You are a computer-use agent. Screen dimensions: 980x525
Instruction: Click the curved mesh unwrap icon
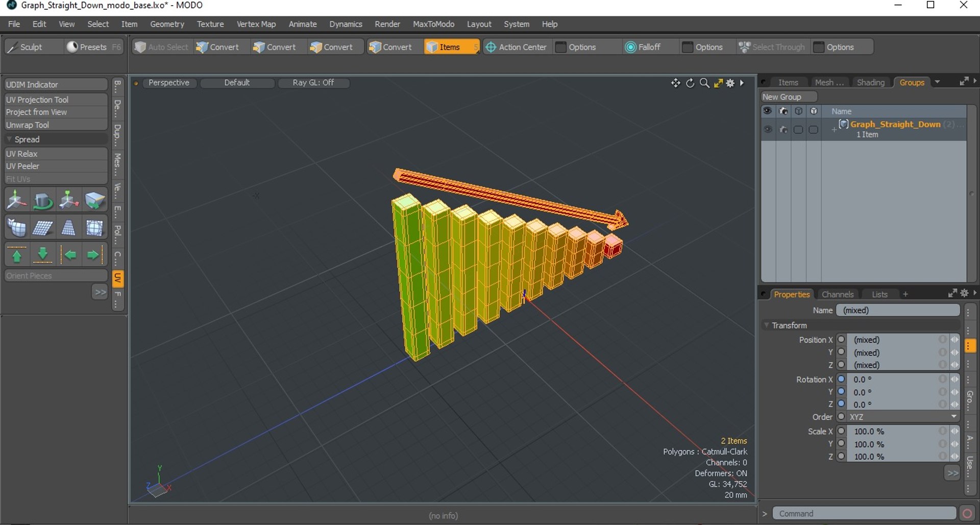pos(17,228)
